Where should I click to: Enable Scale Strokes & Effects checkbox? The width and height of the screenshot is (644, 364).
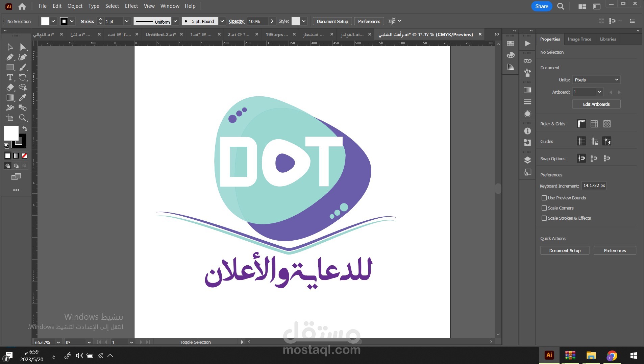point(544,218)
